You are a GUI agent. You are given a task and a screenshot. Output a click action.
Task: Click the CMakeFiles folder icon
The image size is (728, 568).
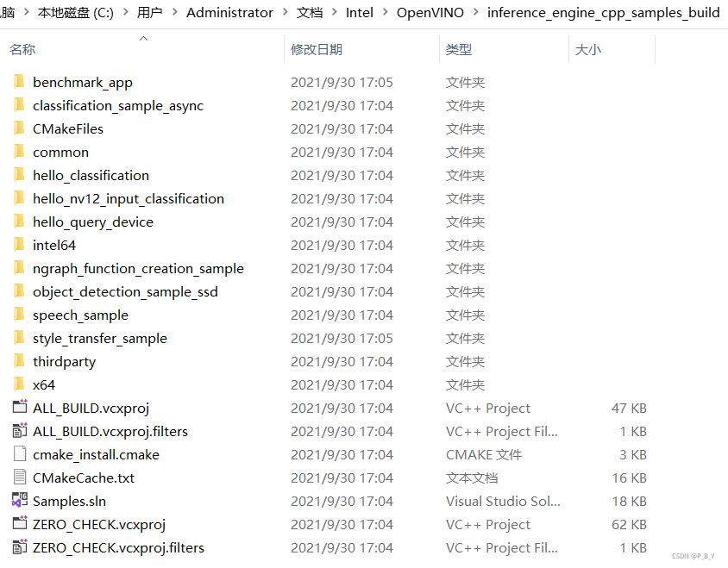pyautogui.click(x=19, y=128)
